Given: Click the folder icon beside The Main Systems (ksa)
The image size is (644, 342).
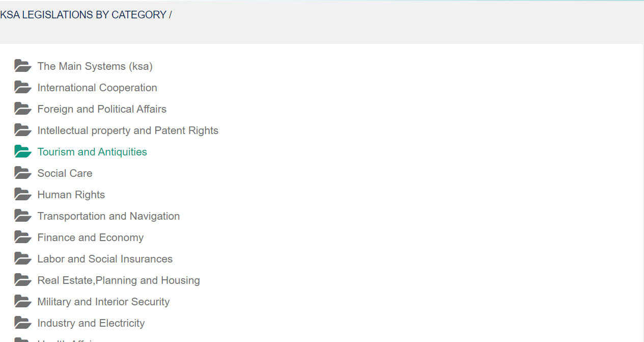Looking at the screenshot, I should point(23,66).
